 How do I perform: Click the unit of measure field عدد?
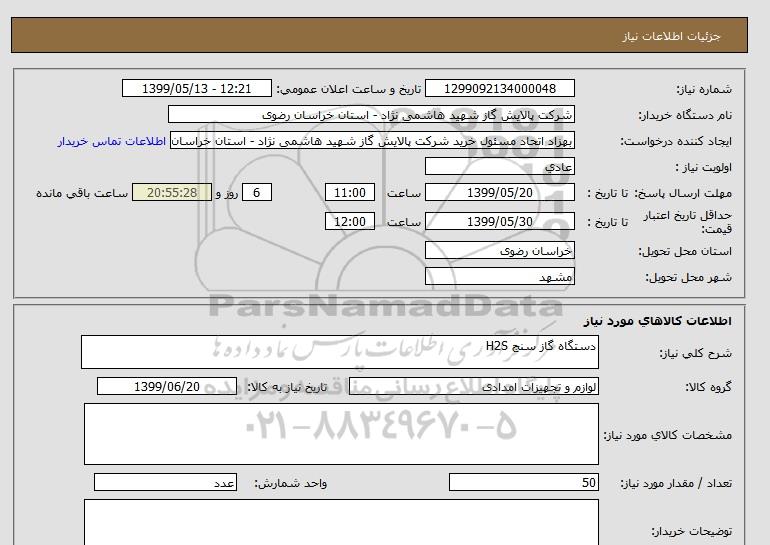tap(165, 482)
